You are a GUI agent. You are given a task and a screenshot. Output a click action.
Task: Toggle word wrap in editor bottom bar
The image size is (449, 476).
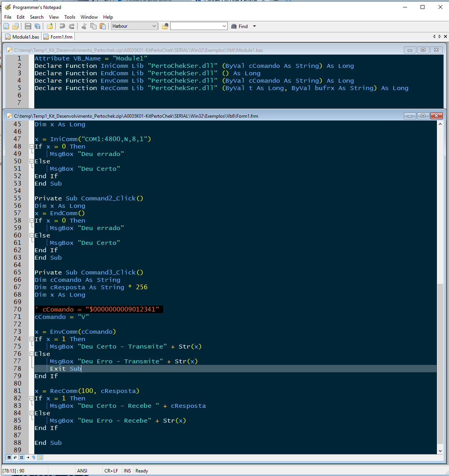(15, 457)
